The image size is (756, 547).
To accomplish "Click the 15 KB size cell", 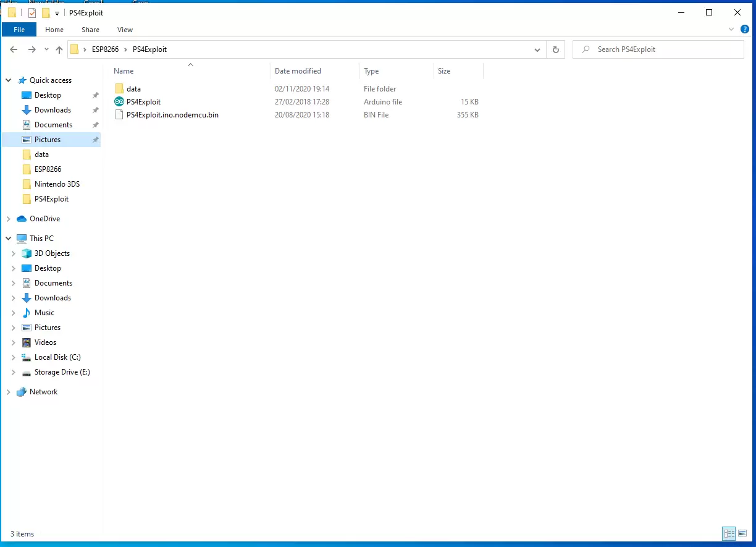I will pyautogui.click(x=469, y=102).
